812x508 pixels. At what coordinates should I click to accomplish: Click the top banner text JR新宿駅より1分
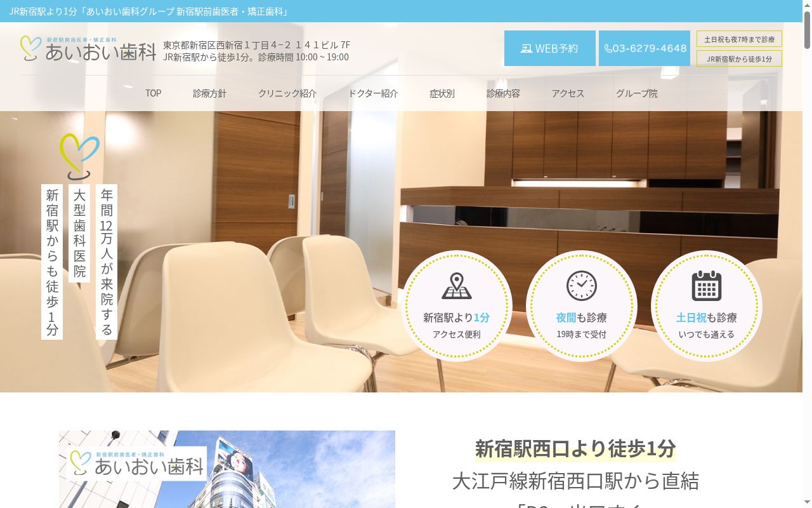coord(43,11)
